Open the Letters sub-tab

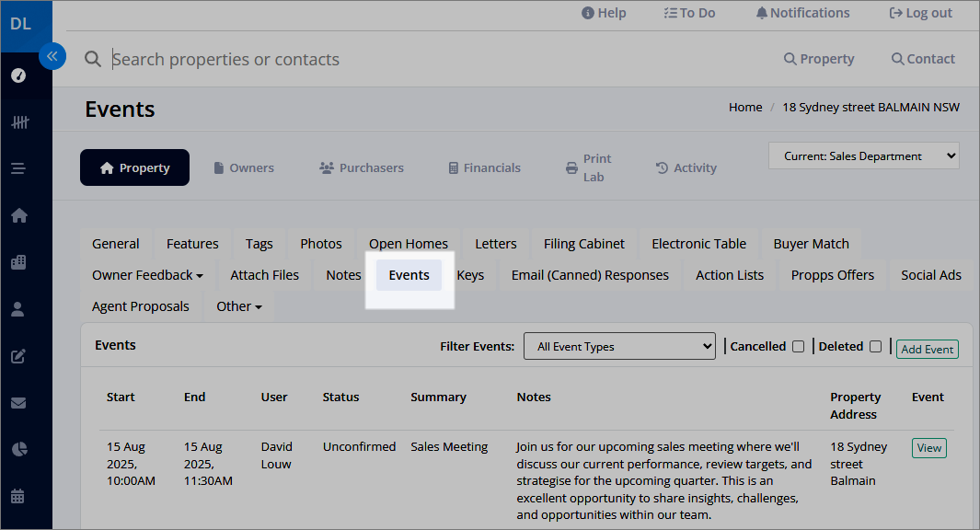click(x=496, y=244)
